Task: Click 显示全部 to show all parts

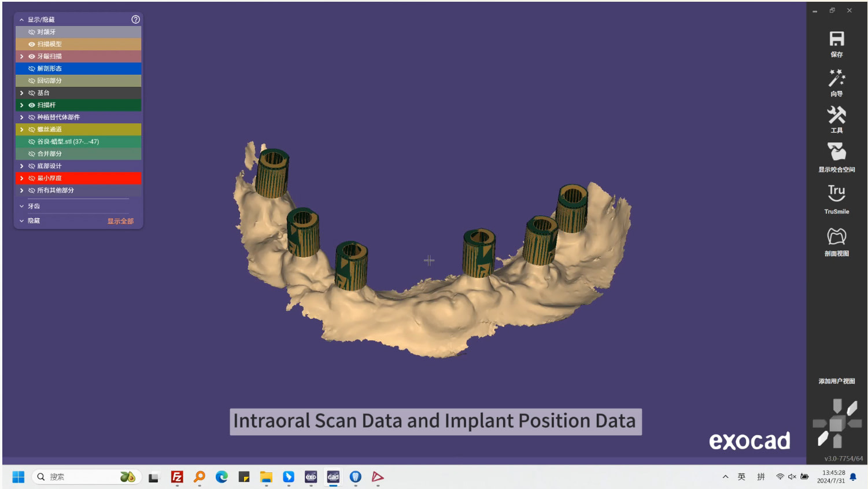Action: [120, 220]
